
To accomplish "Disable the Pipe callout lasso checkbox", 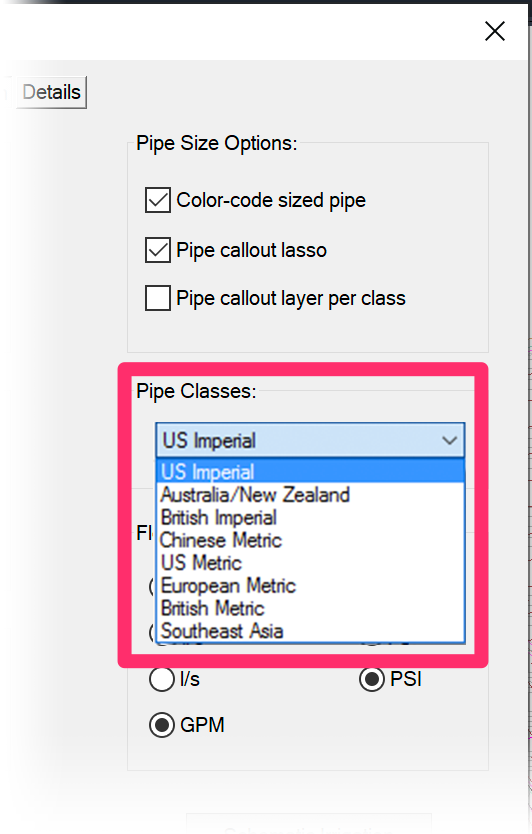I will [x=158, y=250].
